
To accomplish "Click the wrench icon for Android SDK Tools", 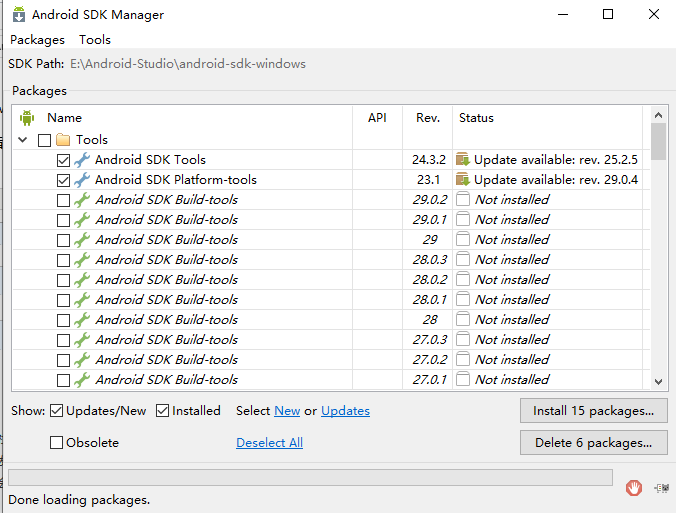I will point(81,160).
